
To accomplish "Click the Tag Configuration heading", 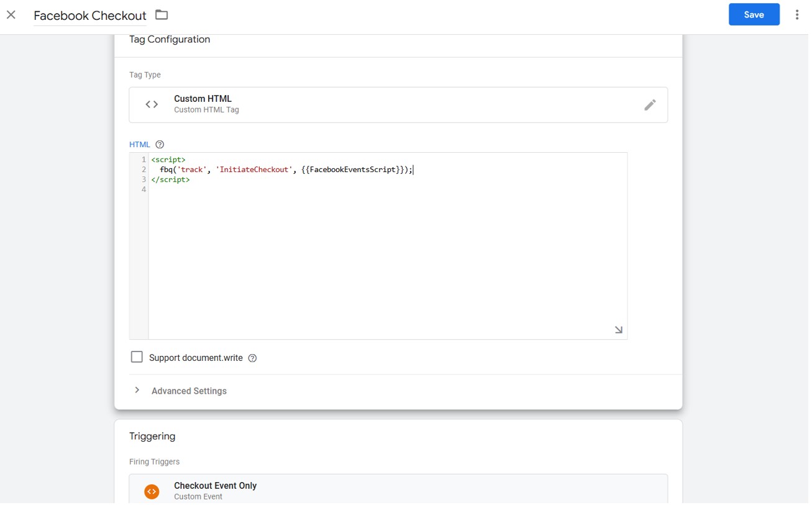I will tap(170, 40).
